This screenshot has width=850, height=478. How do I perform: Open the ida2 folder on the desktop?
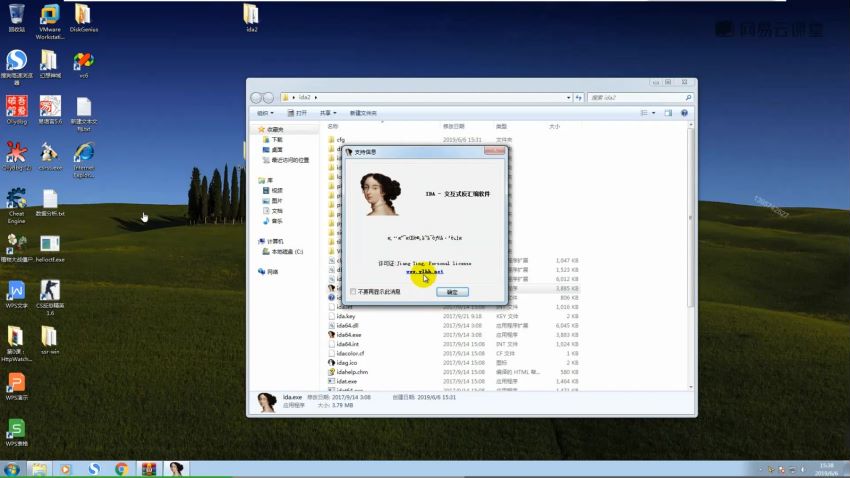[252, 18]
